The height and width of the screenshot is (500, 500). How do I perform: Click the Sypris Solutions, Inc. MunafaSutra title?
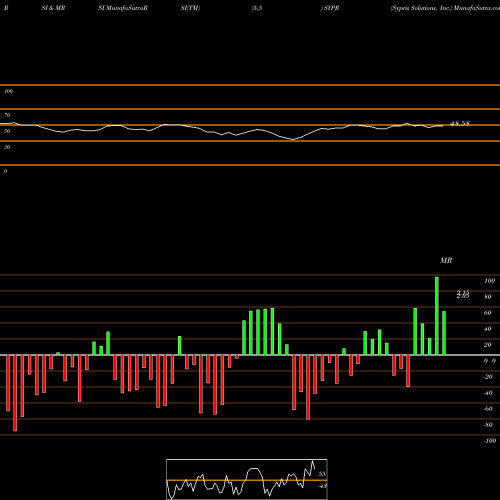(445, 8)
